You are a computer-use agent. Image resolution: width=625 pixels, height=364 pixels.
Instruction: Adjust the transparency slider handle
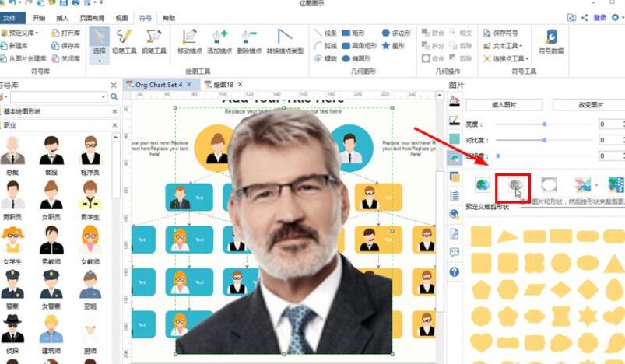click(x=498, y=156)
